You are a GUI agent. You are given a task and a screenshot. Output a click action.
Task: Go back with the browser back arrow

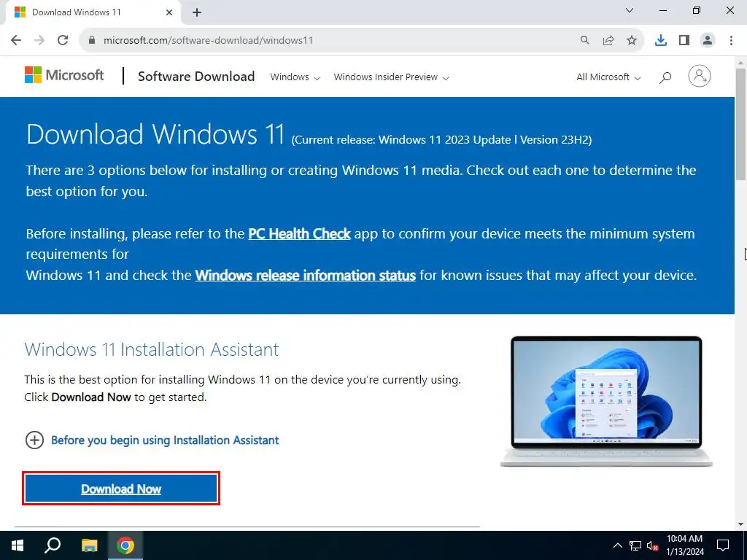(x=16, y=40)
